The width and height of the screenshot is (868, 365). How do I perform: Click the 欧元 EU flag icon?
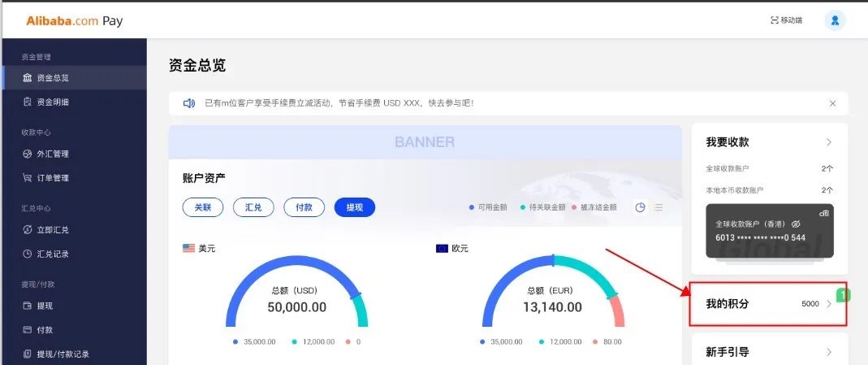pos(442,248)
